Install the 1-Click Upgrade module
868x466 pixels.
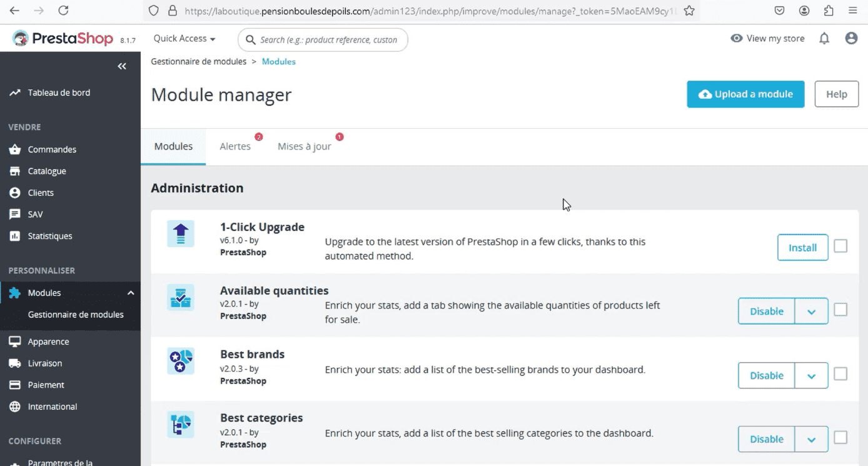pos(802,248)
